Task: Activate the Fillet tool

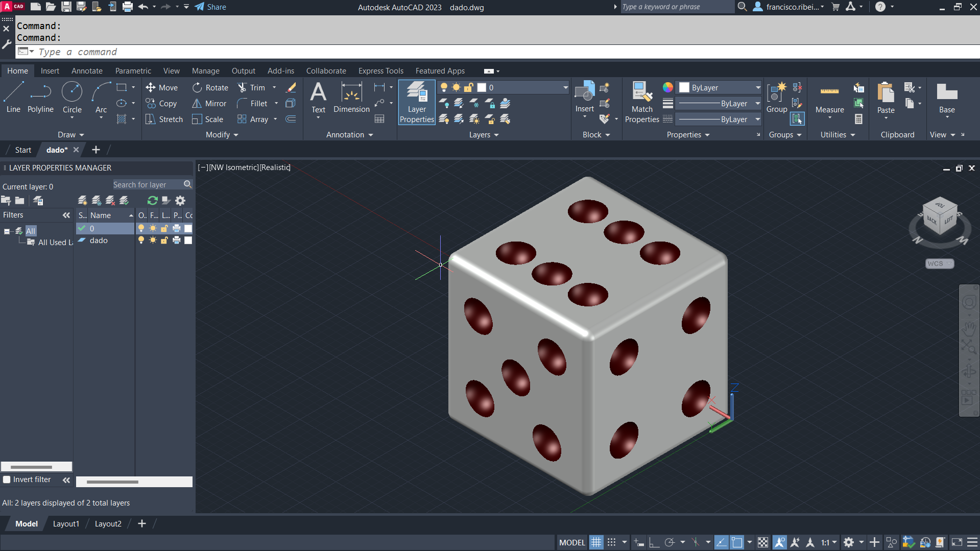Action: 252,104
